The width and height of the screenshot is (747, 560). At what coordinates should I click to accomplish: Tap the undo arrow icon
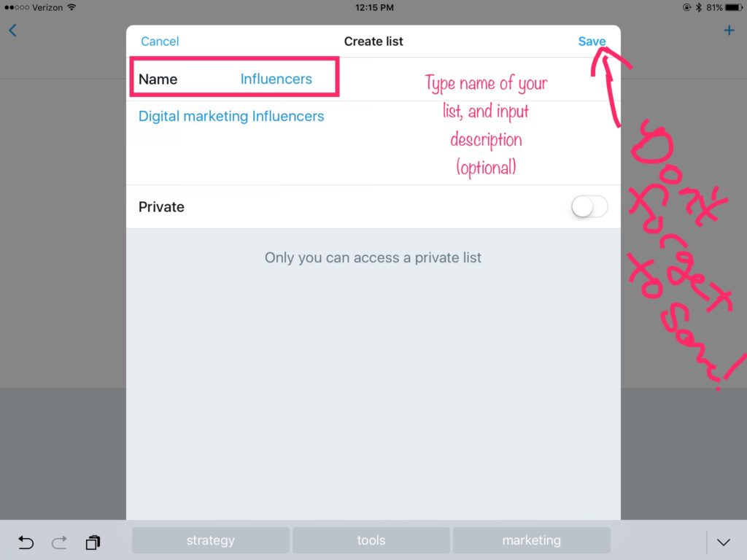point(26,542)
